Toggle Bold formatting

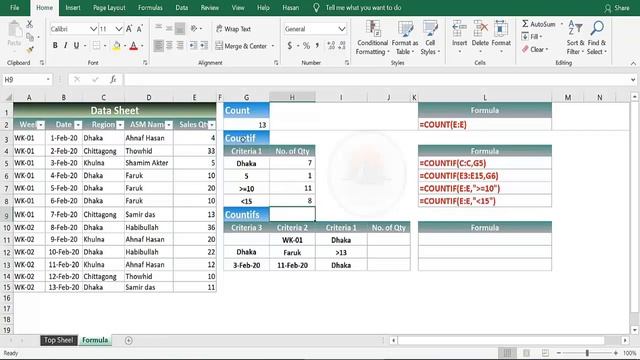click(55, 46)
